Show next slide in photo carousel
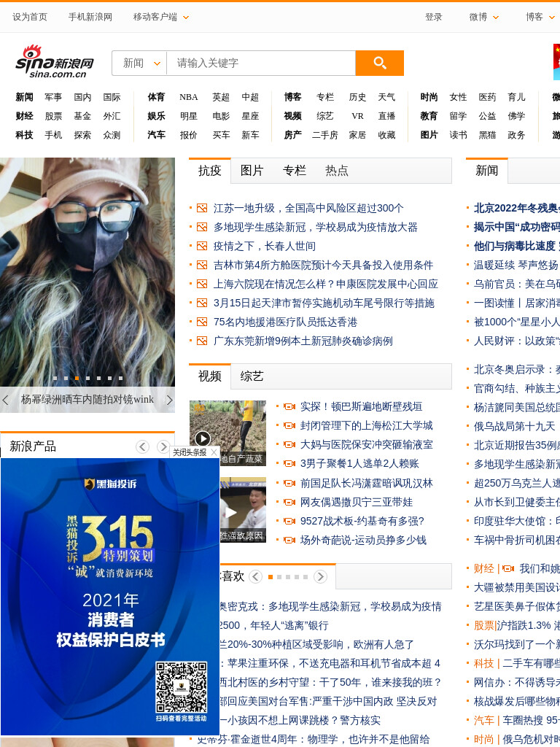Viewport: 560px width, 747px height. coord(169,400)
